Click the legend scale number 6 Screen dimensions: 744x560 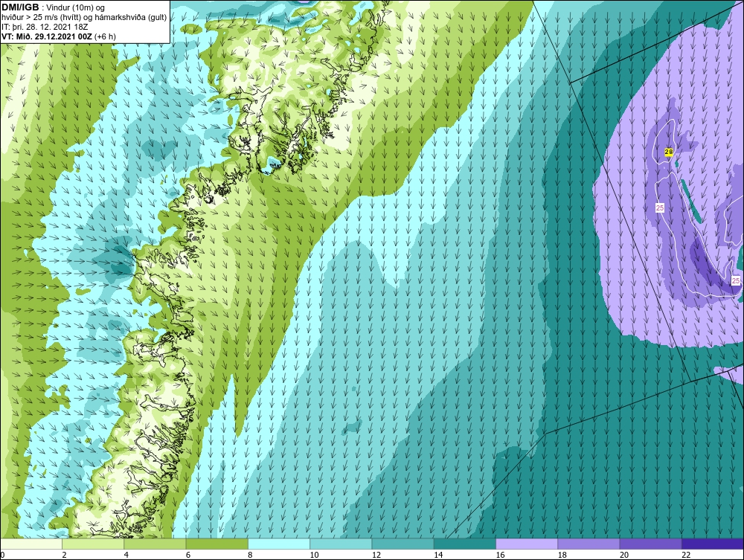(188, 555)
